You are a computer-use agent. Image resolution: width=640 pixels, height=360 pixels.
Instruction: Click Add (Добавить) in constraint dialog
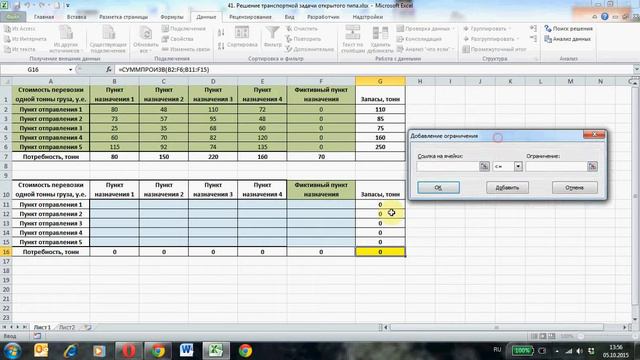point(507,187)
